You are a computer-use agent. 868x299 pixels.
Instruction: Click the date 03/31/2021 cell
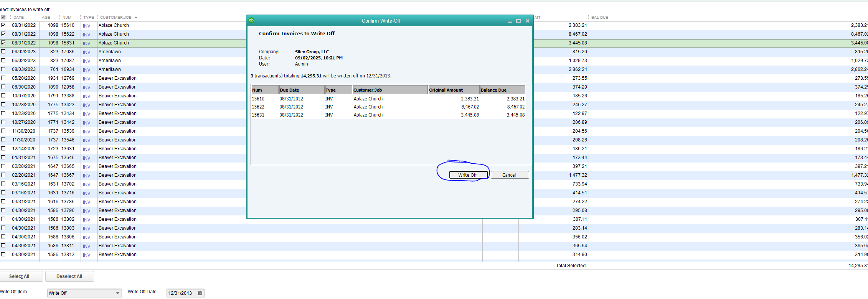pos(24,202)
